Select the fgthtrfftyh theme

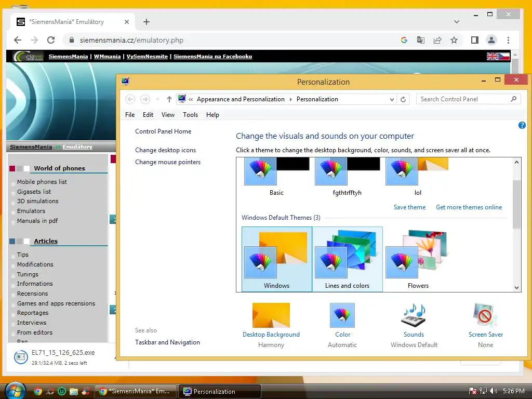click(347, 177)
